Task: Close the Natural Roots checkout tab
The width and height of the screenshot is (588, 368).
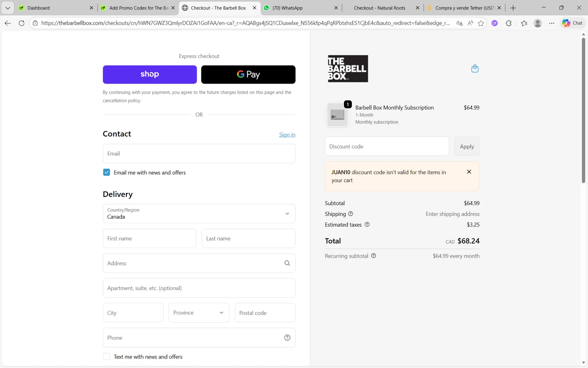Action: [x=417, y=8]
